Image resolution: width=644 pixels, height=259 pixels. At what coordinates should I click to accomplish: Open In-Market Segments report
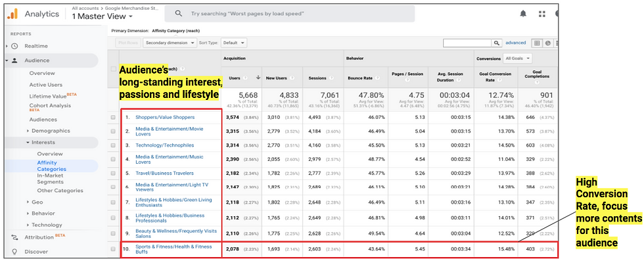point(50,178)
